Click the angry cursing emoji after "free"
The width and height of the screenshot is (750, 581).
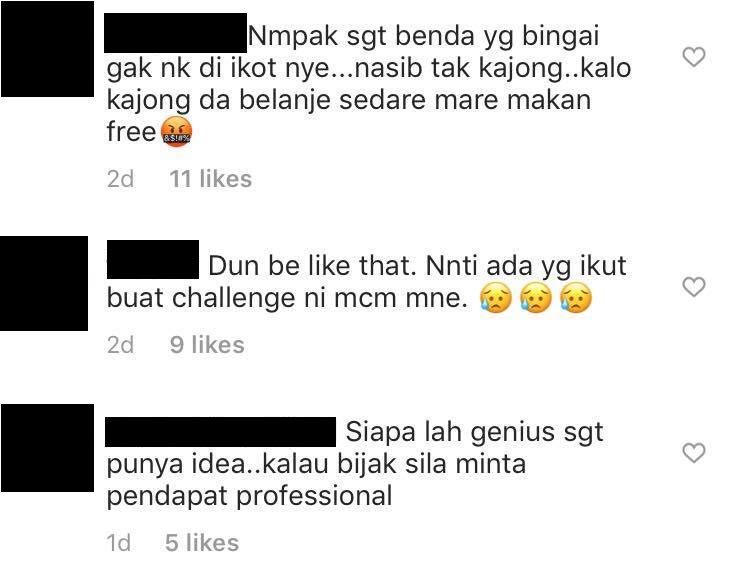pos(176,131)
